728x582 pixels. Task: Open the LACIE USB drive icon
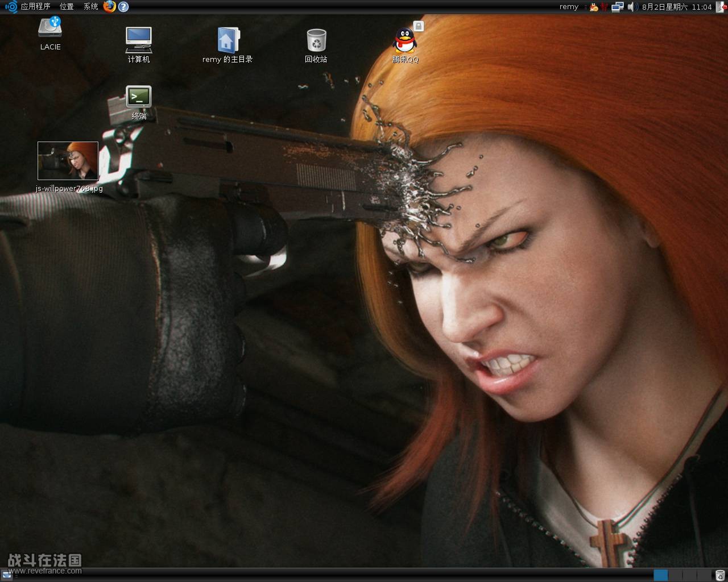tap(50, 27)
